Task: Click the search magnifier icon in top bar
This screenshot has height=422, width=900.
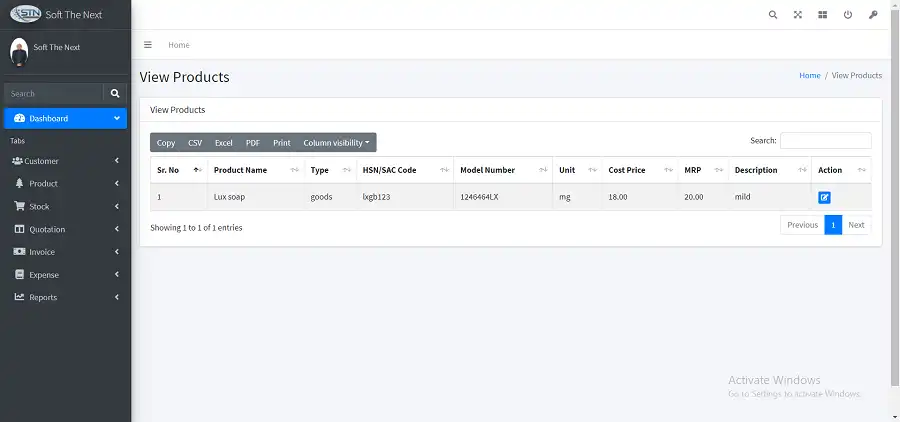Action: click(772, 15)
